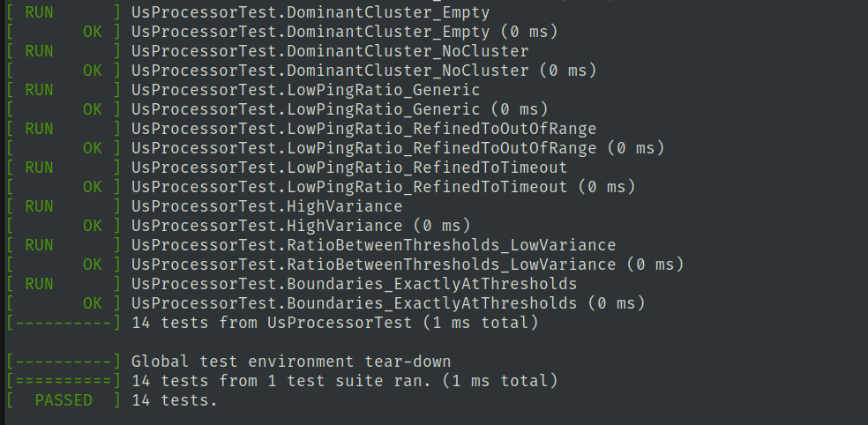Click LowPingRatio_RefinedToTimeout OK result line

(383, 187)
